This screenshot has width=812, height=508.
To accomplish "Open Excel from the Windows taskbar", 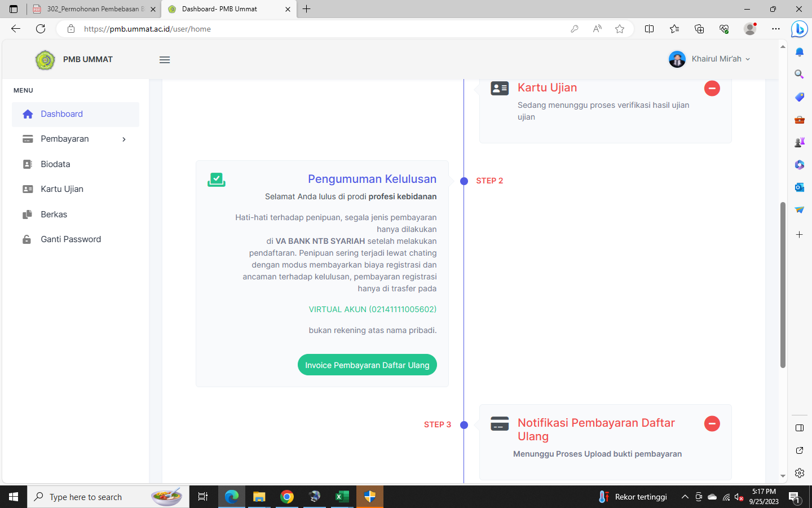I will [x=342, y=497].
